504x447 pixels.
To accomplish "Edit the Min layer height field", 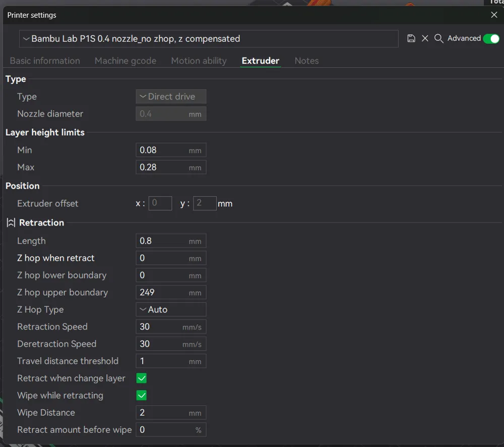I will (x=171, y=150).
